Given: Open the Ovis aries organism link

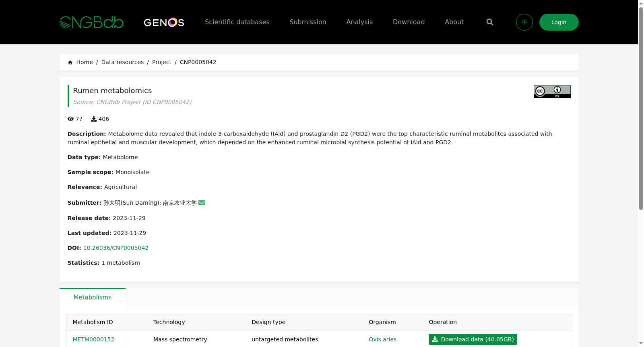Looking at the screenshot, I should coord(382,339).
